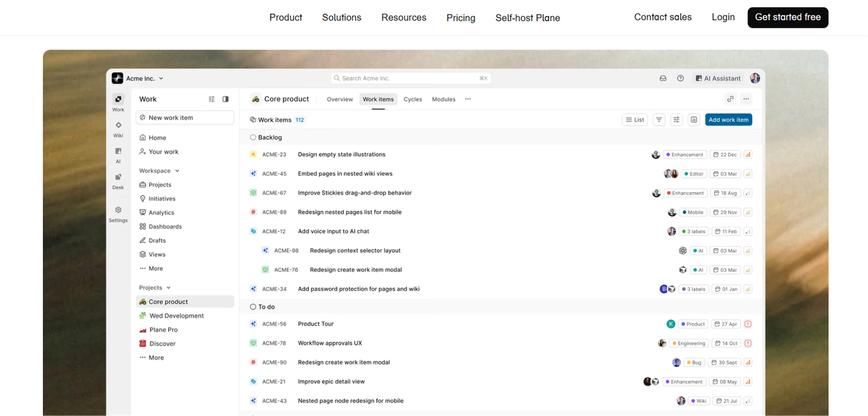The width and height of the screenshot is (868, 416).
Task: Expand More under Workspace section
Action: (x=151, y=269)
